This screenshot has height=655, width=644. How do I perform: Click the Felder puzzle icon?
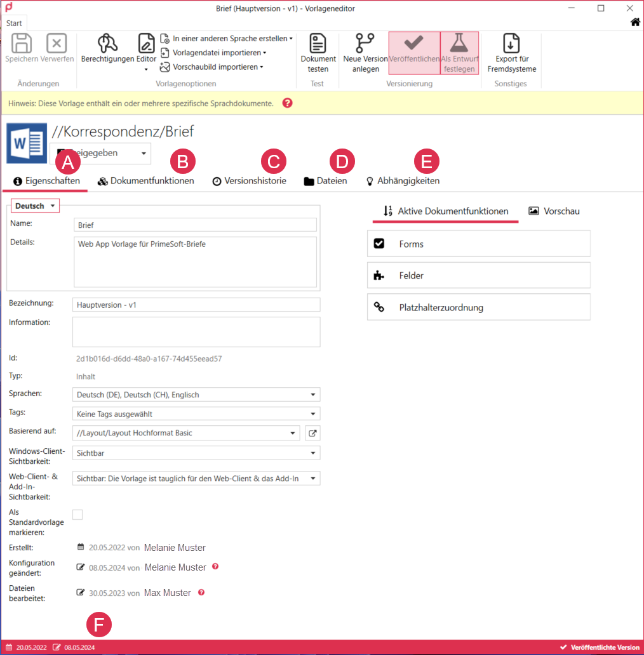pyautogui.click(x=379, y=275)
